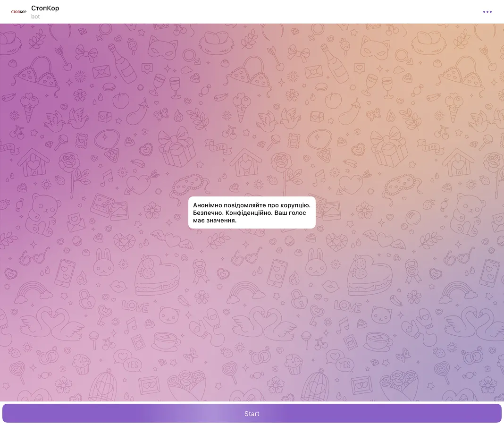Start the bot with the Start button
Viewport: 504px width, 425px height.
[252, 413]
